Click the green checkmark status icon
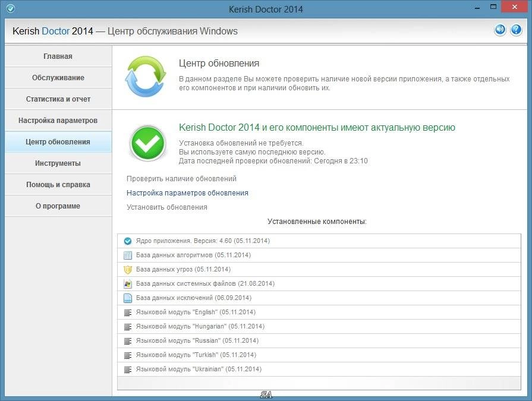 (147, 143)
